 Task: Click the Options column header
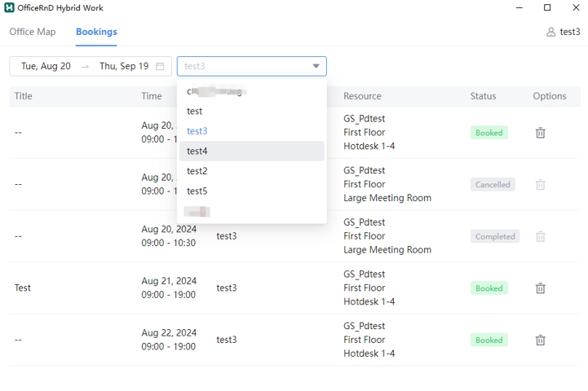(x=550, y=96)
